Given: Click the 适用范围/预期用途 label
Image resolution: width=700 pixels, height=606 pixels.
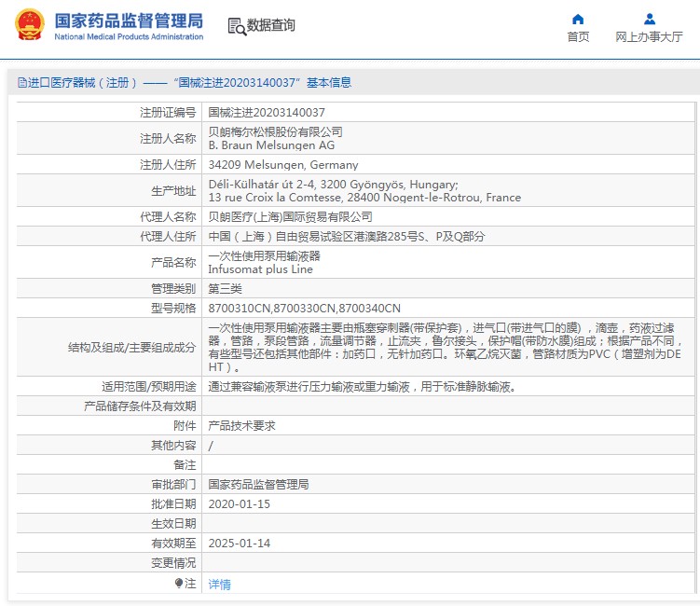Looking at the screenshot, I should [x=148, y=386].
